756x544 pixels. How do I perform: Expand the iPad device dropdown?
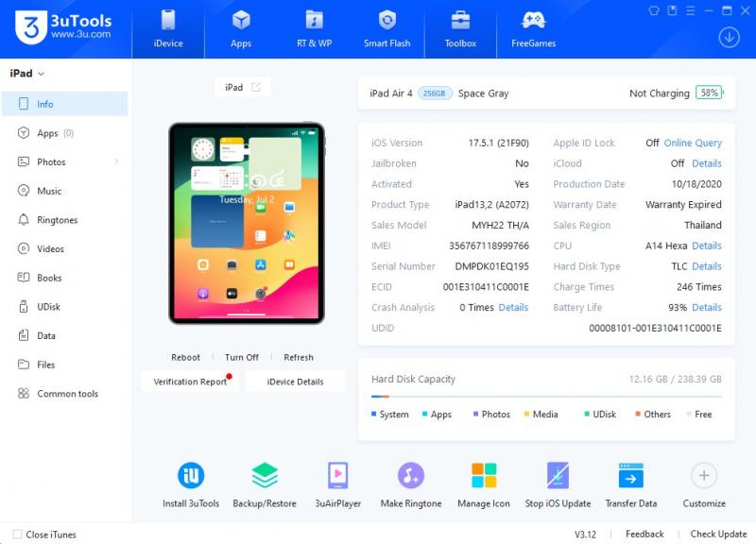coord(27,74)
